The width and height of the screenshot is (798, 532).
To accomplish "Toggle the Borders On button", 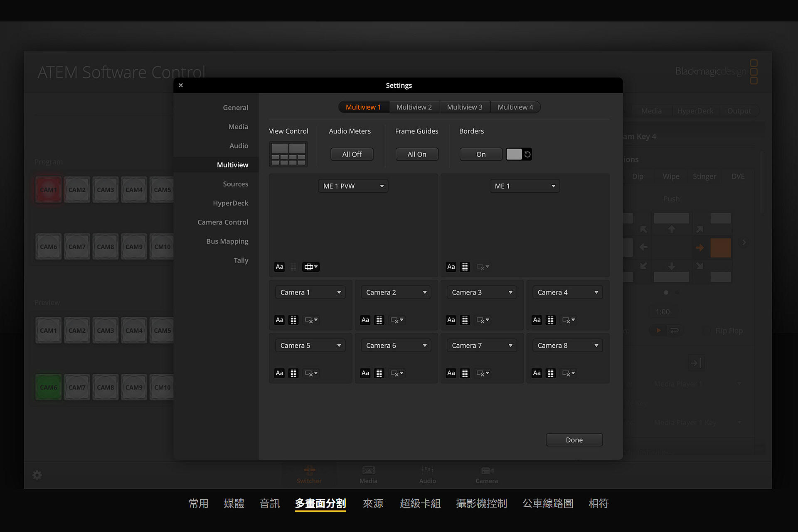I will point(481,154).
